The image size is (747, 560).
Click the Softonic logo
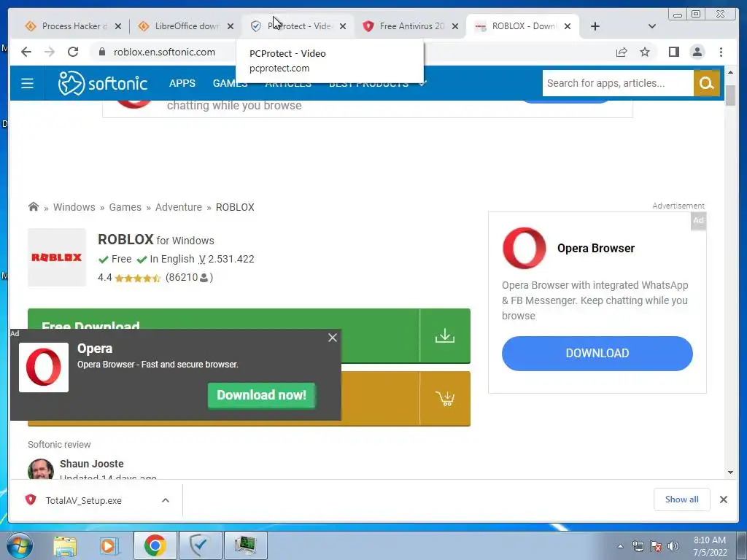(x=102, y=83)
